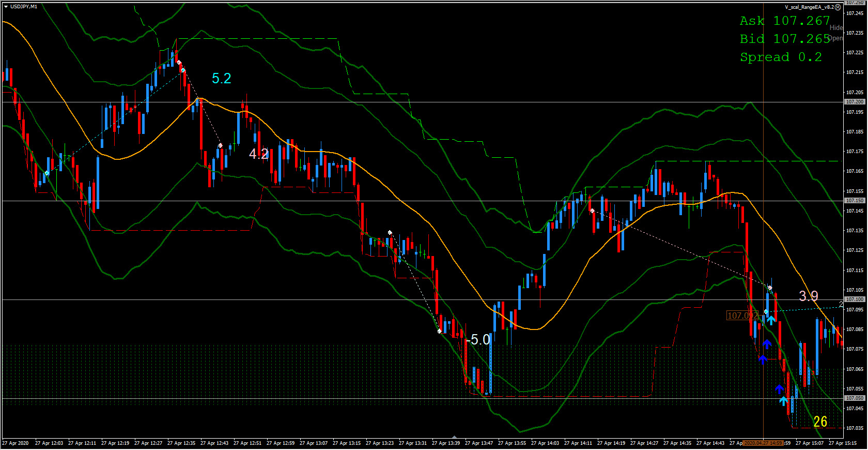Viewport: 868px width, 450px height.
Task: Click 27 Apr 2020 on time axis
Action: tap(16, 443)
